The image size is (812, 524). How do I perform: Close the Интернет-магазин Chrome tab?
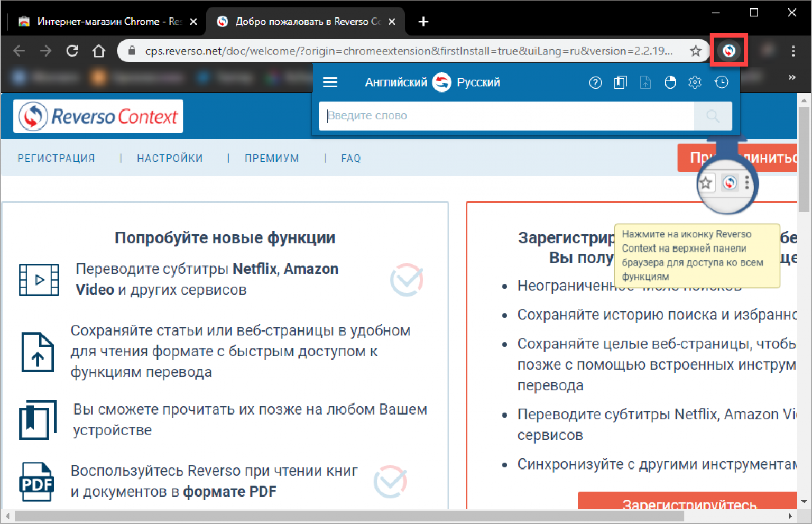pos(193,22)
